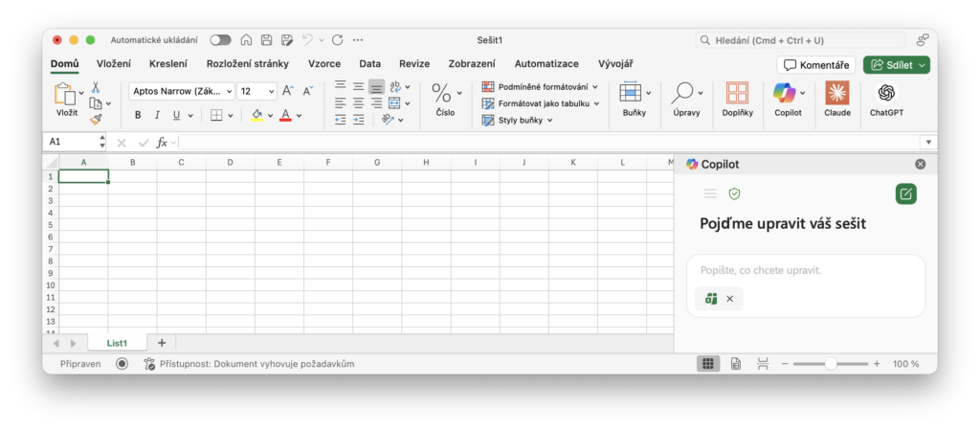Click the macro record icon in the status bar
Viewport: 980px width, 430px height.
point(122,363)
